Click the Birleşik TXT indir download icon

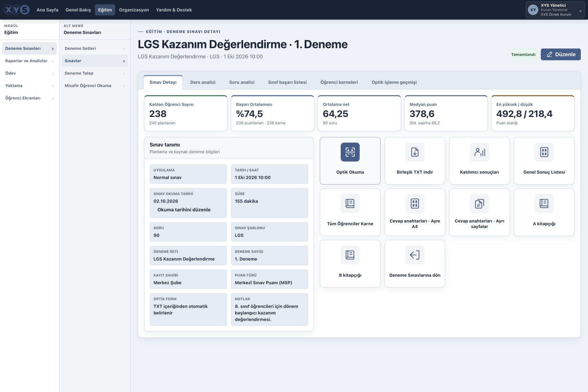[x=415, y=152]
